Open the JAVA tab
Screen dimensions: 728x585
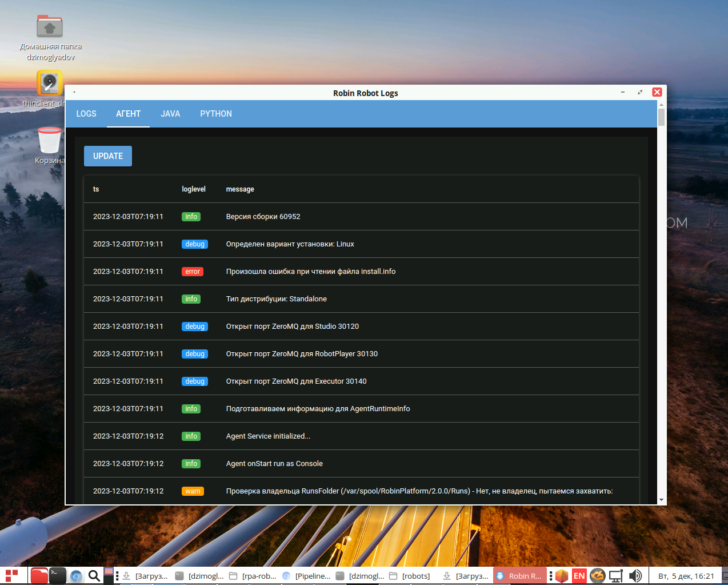[x=170, y=114]
